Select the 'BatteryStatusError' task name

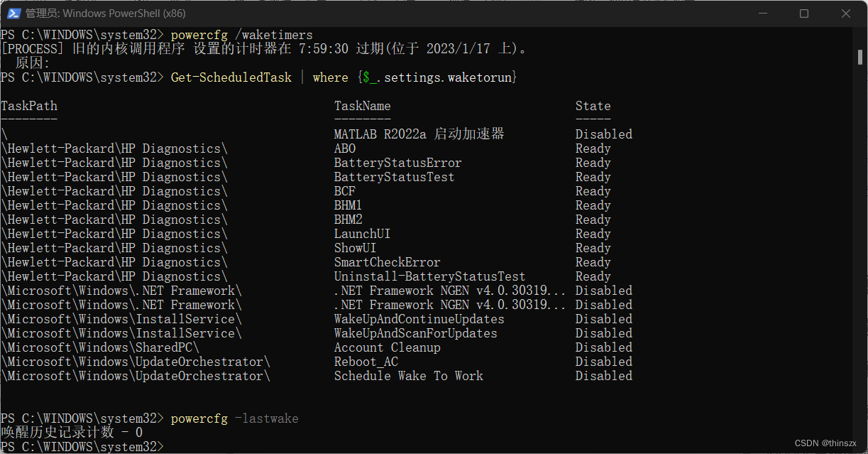tap(398, 163)
